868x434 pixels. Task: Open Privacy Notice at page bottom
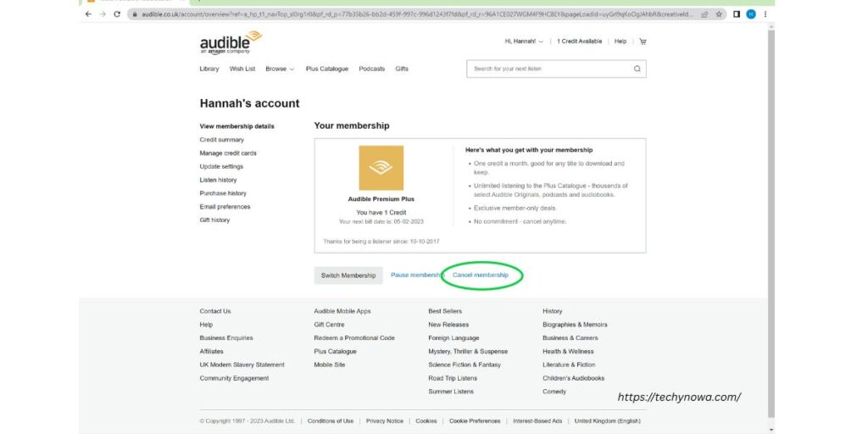pyautogui.click(x=385, y=421)
